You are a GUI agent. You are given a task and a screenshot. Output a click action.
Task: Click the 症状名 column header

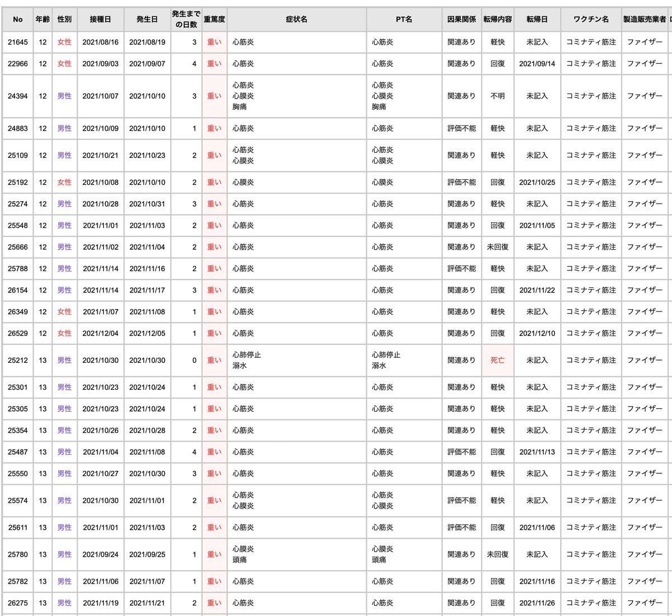tap(297, 20)
